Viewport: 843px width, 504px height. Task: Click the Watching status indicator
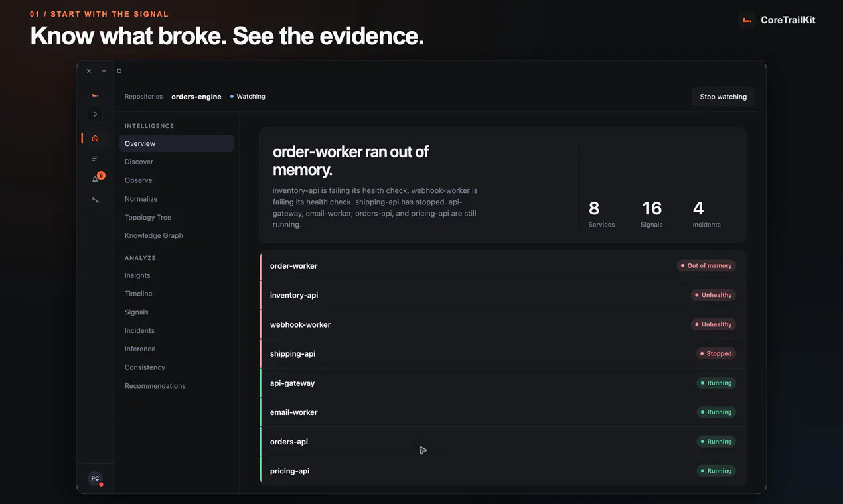click(248, 97)
